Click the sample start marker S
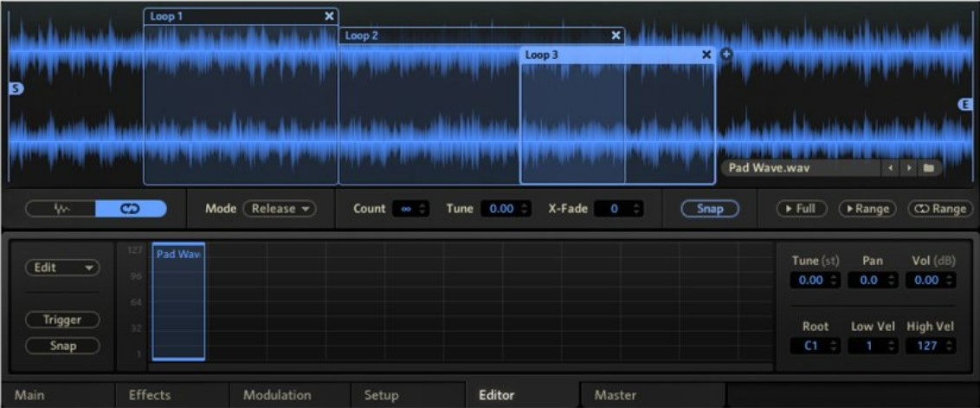Viewport: 980px width, 408px height. 14,88
